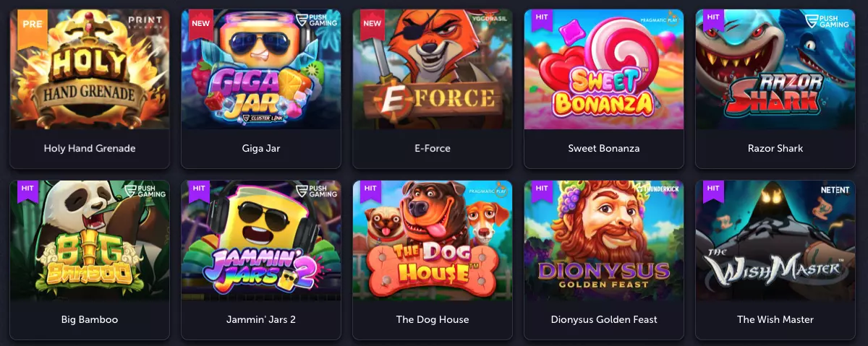Select the E-Force fox game image
868x346 pixels.
[x=433, y=69]
